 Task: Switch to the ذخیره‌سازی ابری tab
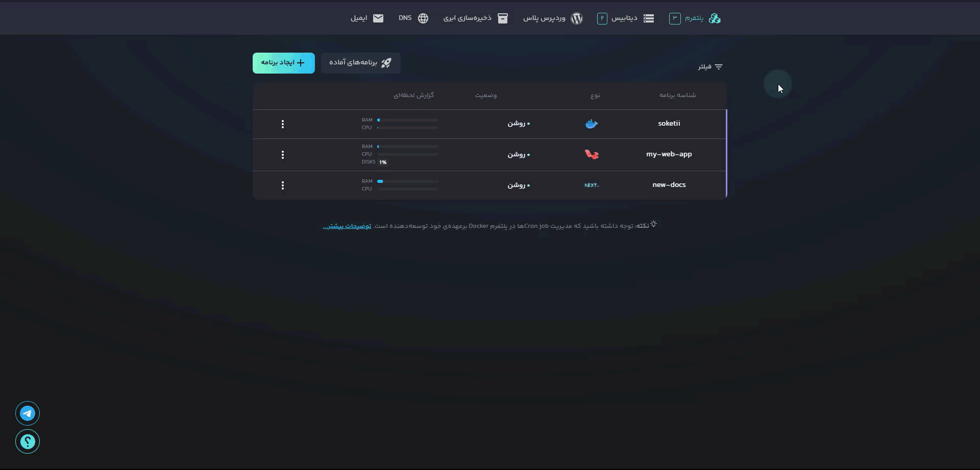475,18
